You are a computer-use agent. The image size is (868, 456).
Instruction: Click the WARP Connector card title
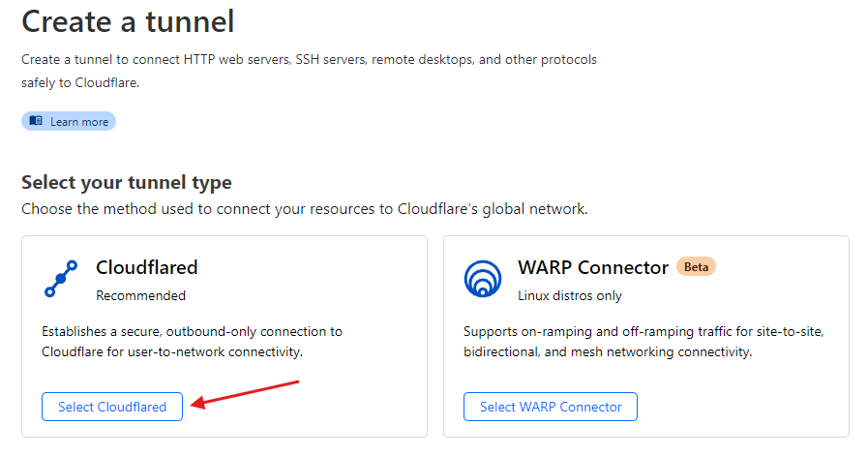(x=593, y=267)
